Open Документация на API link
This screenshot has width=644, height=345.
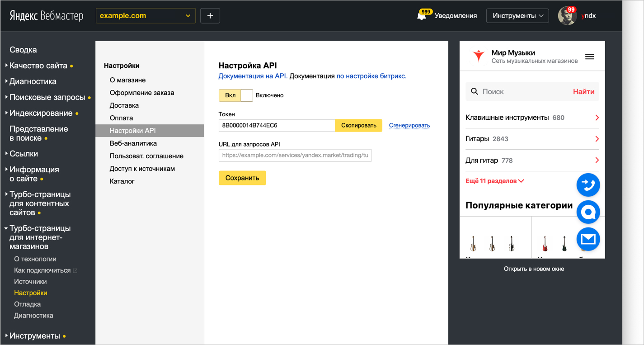[x=253, y=76]
